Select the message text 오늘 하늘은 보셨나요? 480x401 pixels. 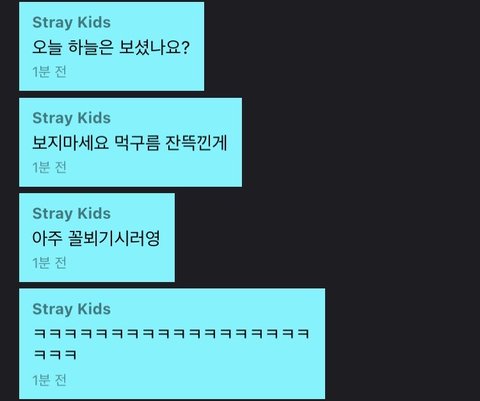[111, 47]
